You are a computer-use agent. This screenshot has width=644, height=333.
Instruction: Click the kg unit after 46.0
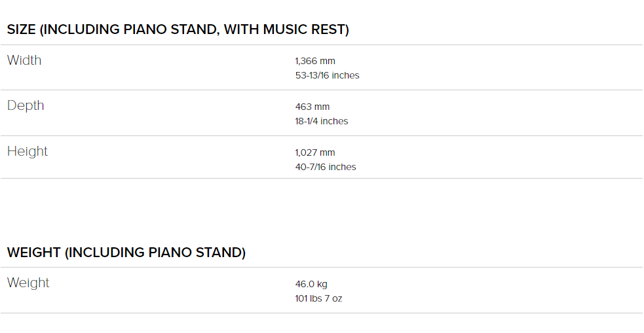pos(322,284)
